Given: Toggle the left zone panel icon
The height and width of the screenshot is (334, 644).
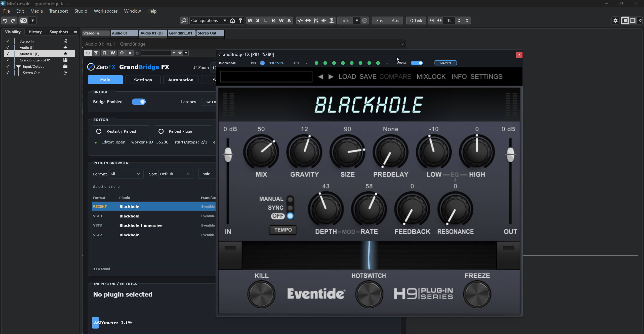Looking at the screenshot, I should point(625,21).
